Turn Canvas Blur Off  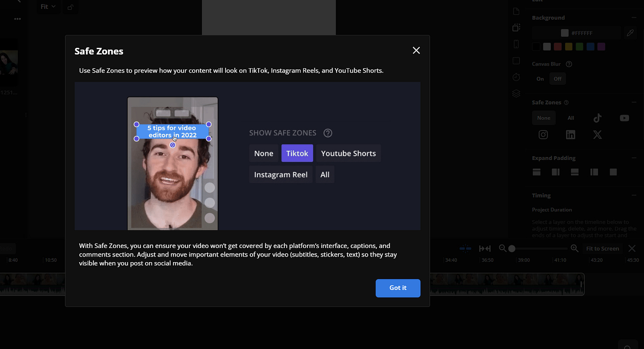pos(558,79)
